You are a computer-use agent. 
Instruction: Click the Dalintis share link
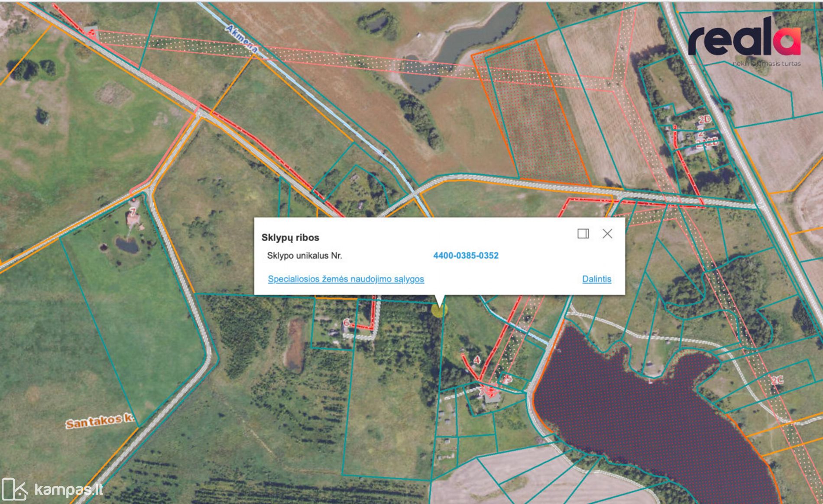pos(596,279)
